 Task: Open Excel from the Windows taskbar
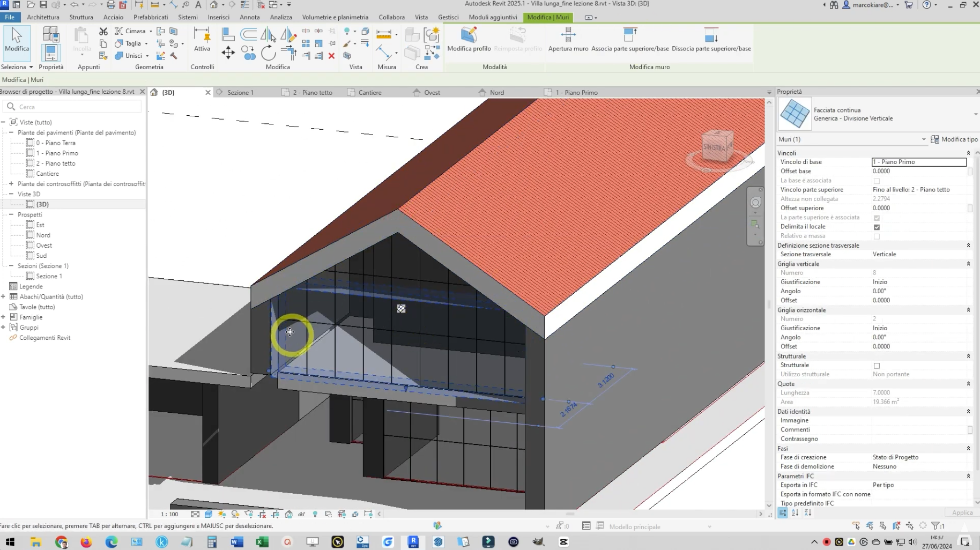(262, 542)
